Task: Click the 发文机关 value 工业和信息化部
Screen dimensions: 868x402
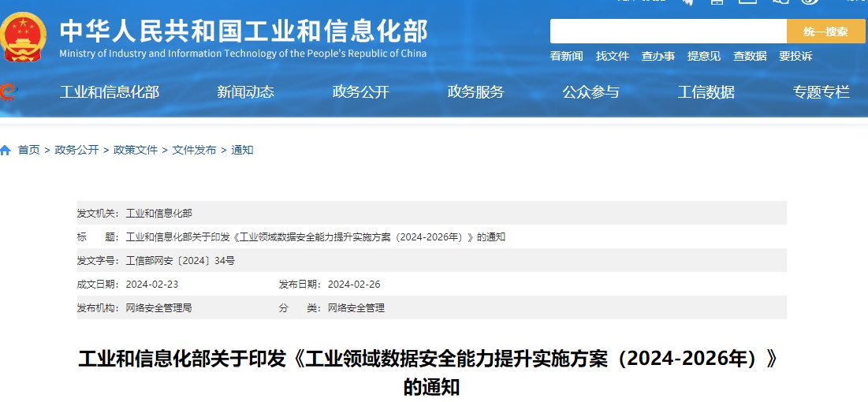Action: [x=159, y=213]
